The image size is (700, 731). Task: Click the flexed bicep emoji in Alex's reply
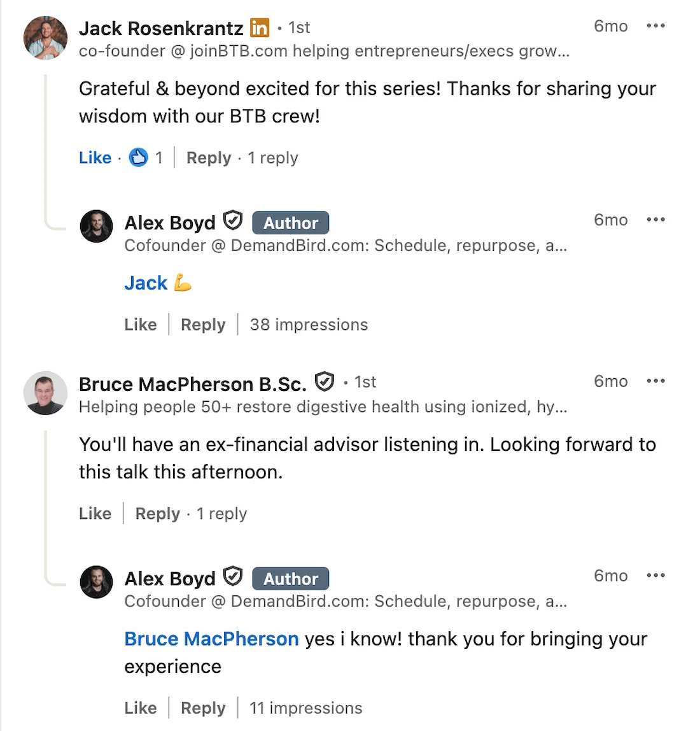(x=180, y=283)
